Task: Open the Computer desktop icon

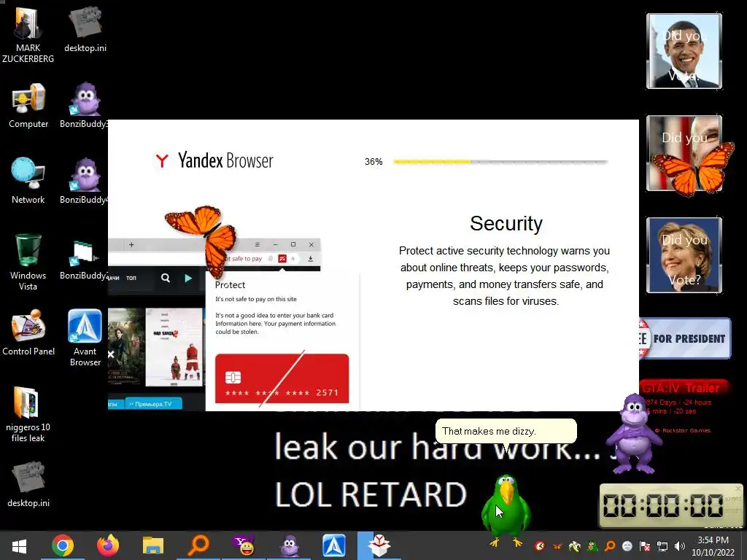Action: click(28, 106)
